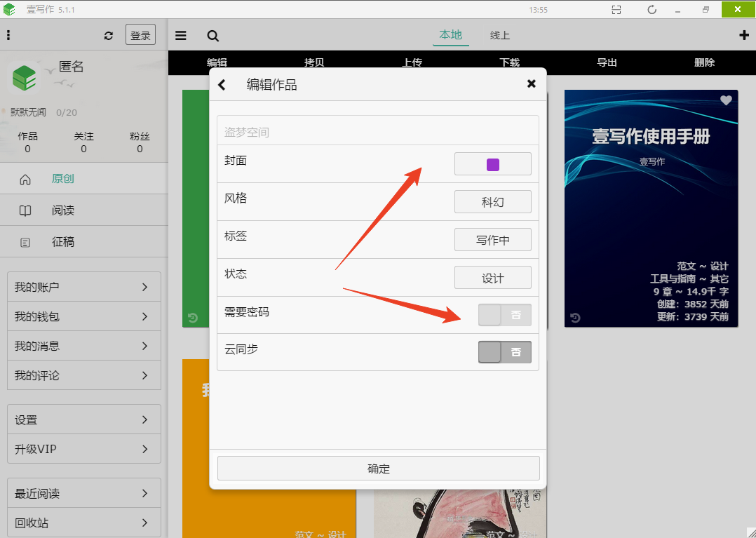756x538 pixels.
Task: Click the search magnifier icon
Action: (x=213, y=36)
